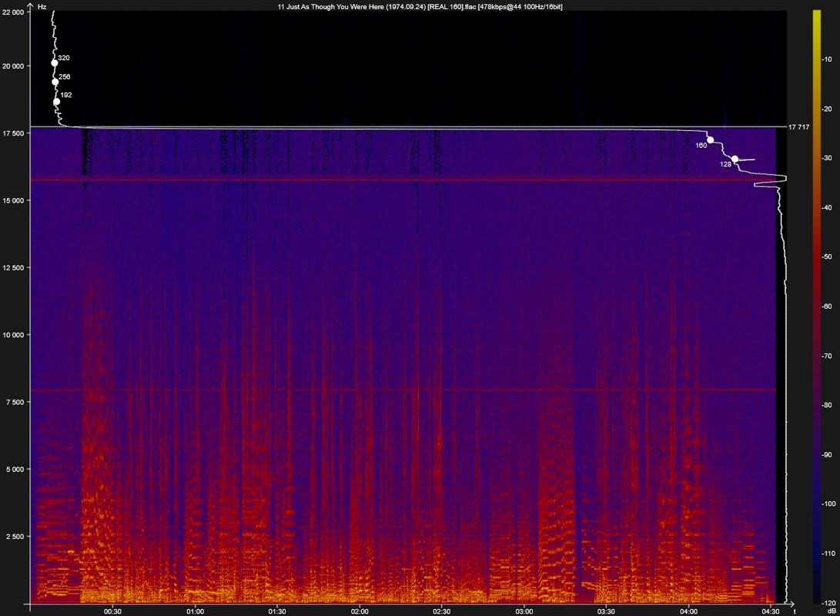The height and width of the screenshot is (616, 840).
Task: Click the 2 500 frequency axis label
Action: tap(15, 537)
